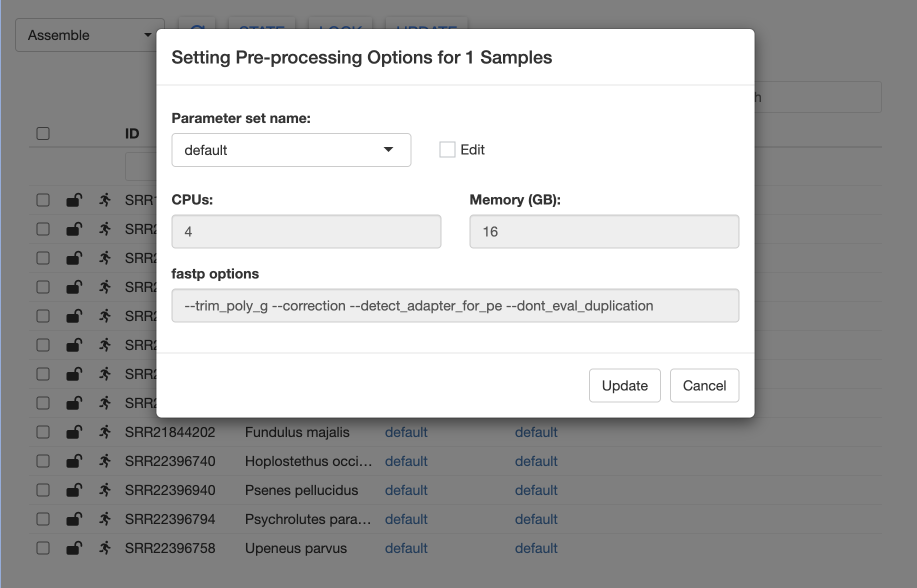Click the CPUs input field
The image size is (917, 588).
[x=306, y=231]
